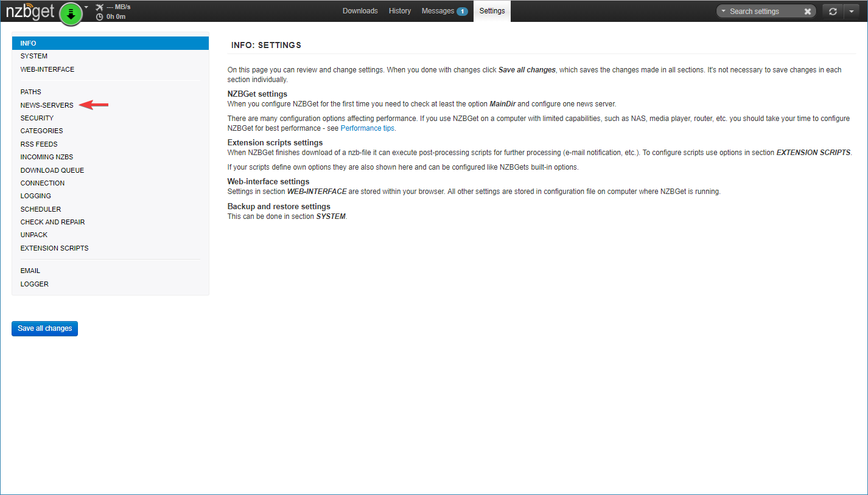Open the EXTENSION SCRIPTS section

pos(110,248)
